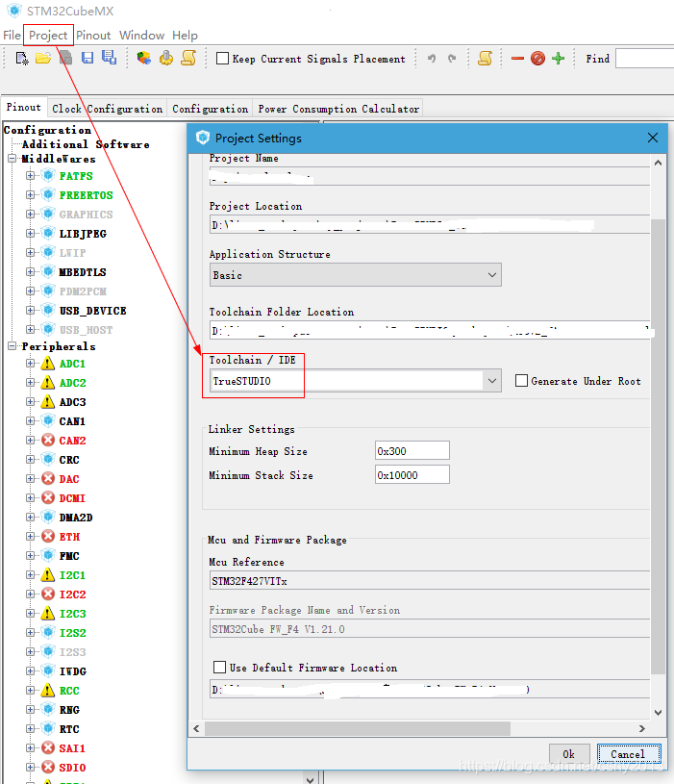Click the red minus zoom-out icon
This screenshot has height=784, width=674.
click(x=517, y=59)
